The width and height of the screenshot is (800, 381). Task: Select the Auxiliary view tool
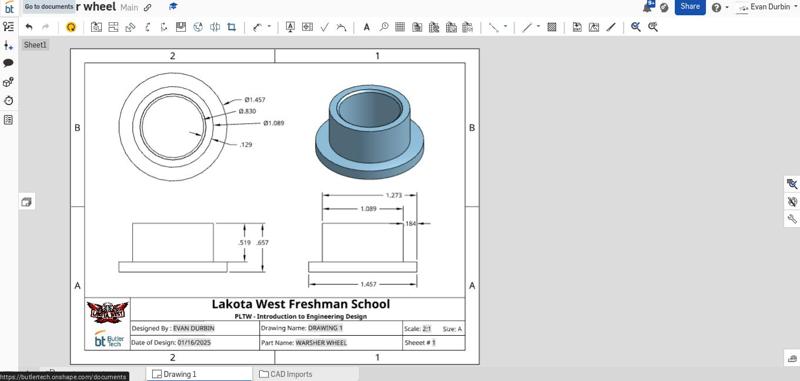pos(130,28)
